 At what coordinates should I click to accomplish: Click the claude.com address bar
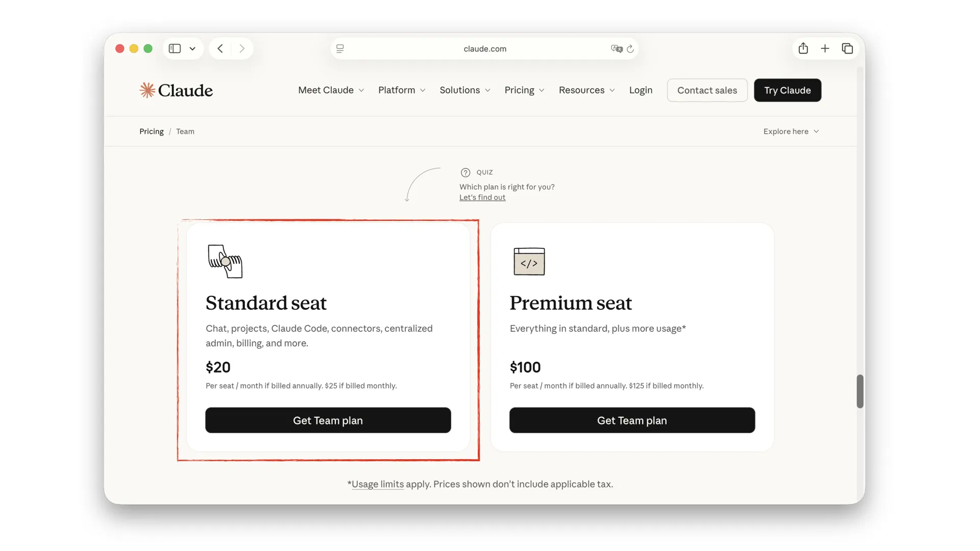click(x=485, y=49)
